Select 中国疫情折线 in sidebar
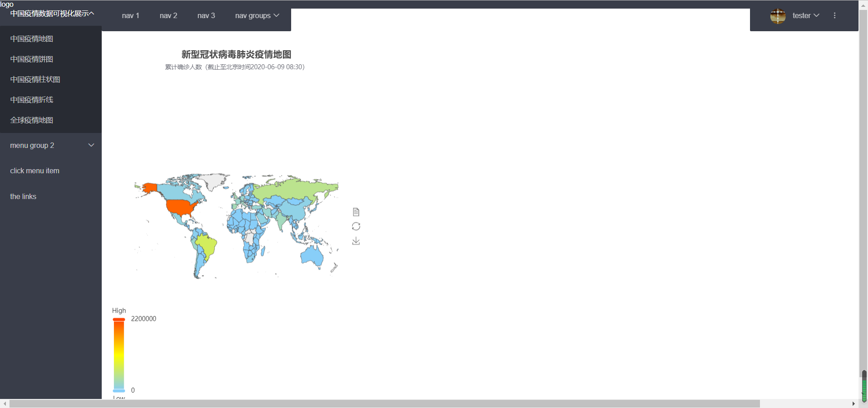 point(51,100)
